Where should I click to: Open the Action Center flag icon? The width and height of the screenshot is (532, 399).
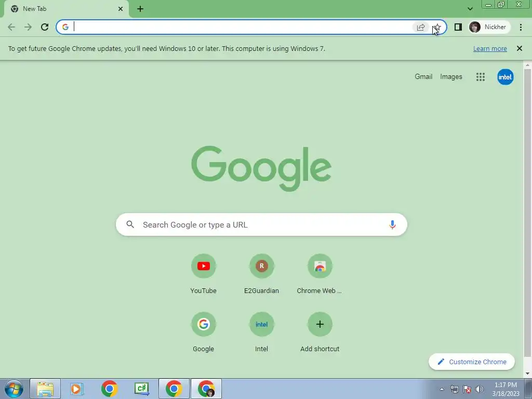467,389
